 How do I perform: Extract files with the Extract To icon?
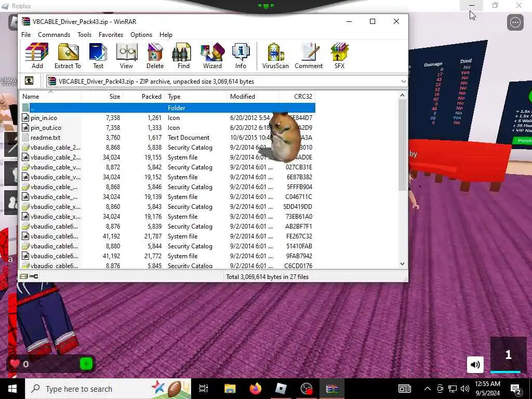click(x=68, y=56)
